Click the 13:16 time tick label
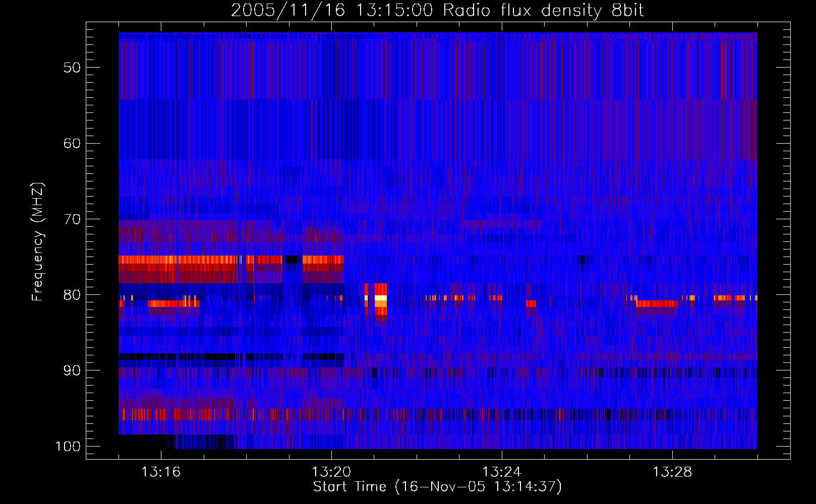The height and width of the screenshot is (504, 816). pos(161,472)
